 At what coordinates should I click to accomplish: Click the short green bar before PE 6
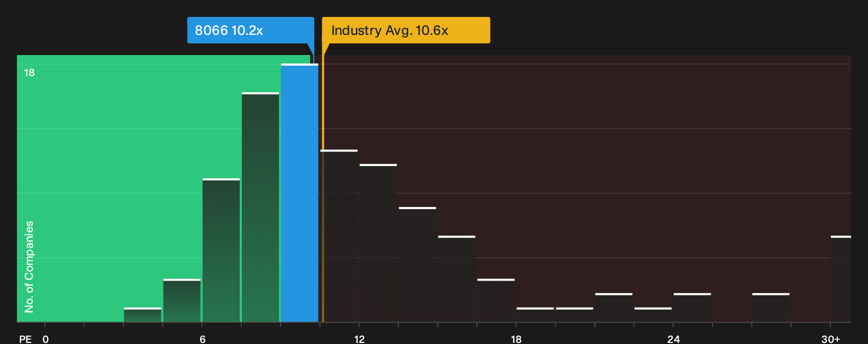pyautogui.click(x=182, y=301)
